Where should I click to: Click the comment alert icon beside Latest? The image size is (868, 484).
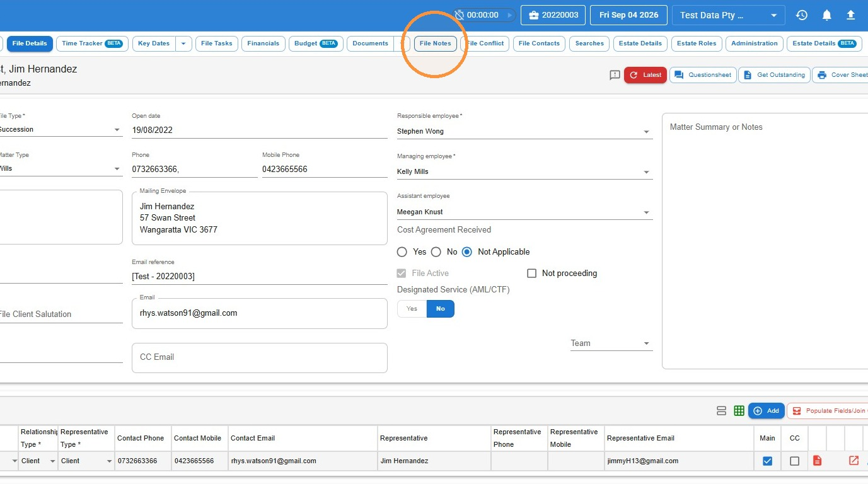615,75
